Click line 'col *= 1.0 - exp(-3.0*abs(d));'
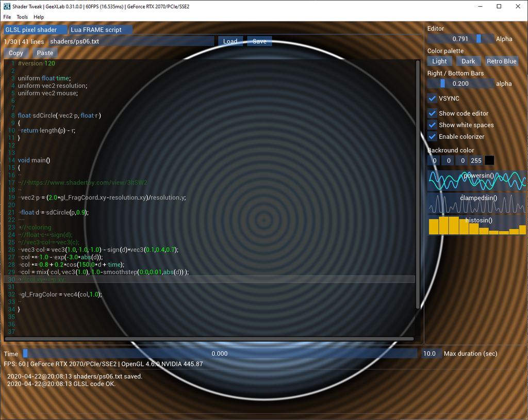Image resolution: width=528 pixels, height=420 pixels. point(62,257)
